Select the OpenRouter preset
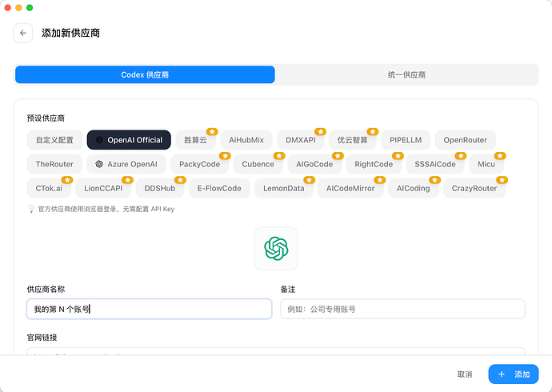 [465, 140]
